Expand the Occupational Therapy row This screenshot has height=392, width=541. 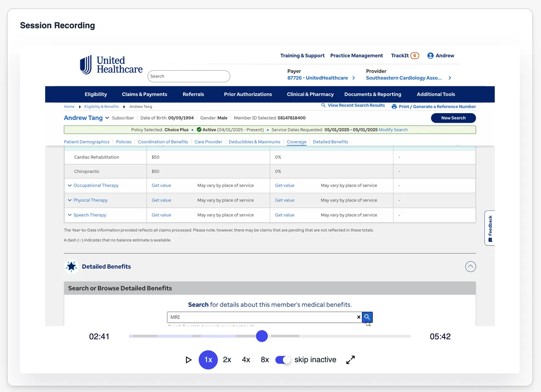[x=70, y=185]
